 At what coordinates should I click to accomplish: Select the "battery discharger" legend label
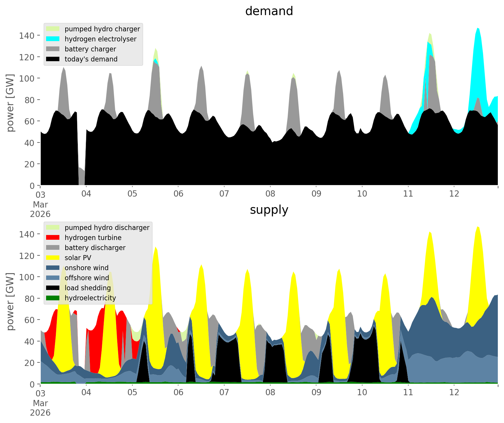point(95,248)
